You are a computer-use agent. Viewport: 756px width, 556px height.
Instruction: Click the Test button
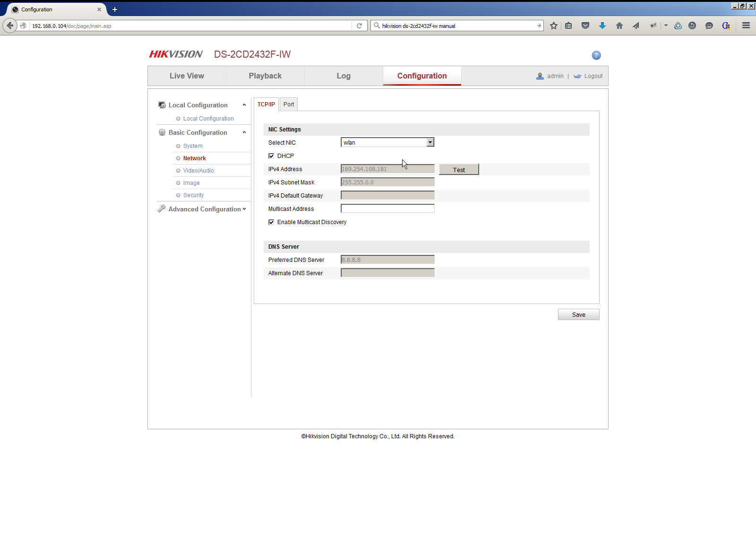(459, 170)
